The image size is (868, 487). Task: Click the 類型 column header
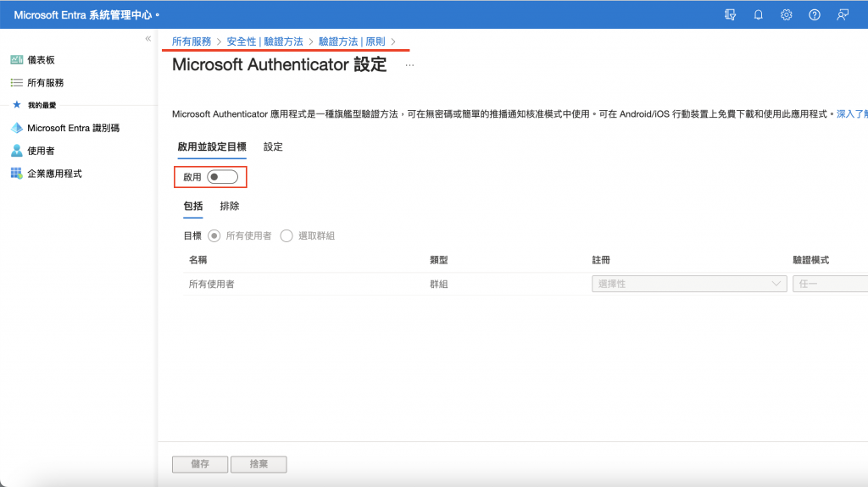(439, 260)
